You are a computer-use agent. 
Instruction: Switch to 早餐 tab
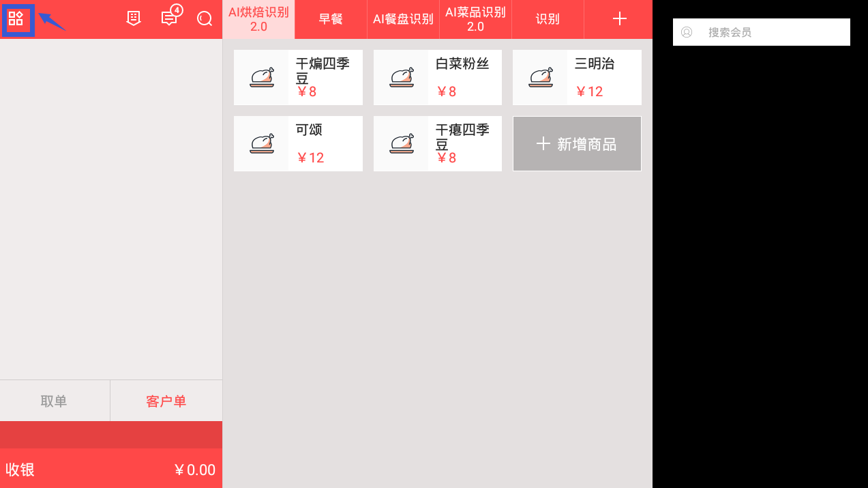tap(331, 19)
